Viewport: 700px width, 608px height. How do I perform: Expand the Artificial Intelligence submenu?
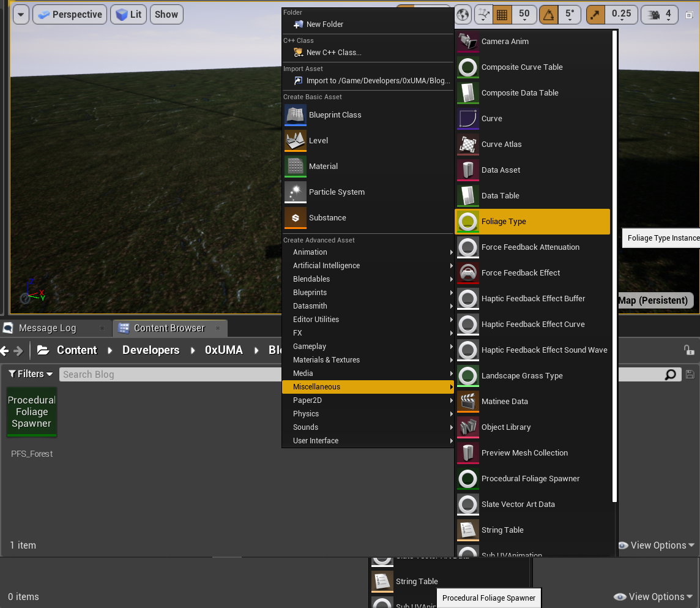pos(368,266)
